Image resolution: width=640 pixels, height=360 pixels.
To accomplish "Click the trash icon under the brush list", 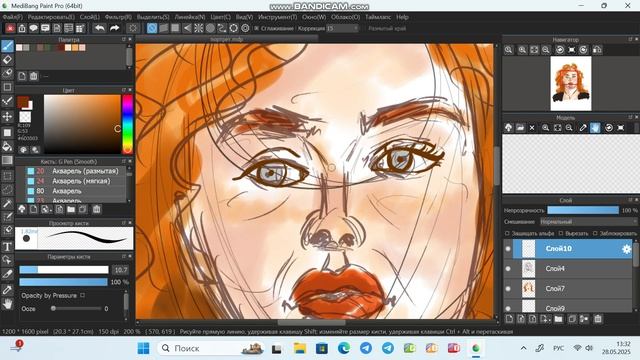I will pos(96,209).
